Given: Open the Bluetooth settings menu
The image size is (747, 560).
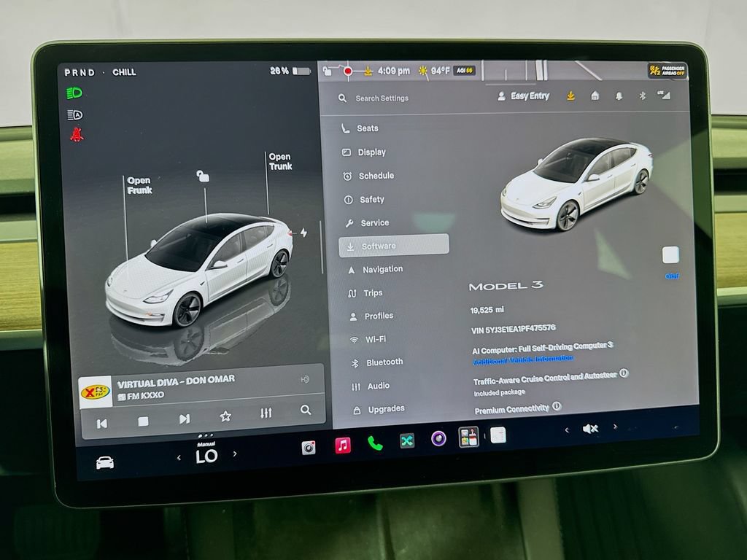Looking at the screenshot, I should (377, 362).
